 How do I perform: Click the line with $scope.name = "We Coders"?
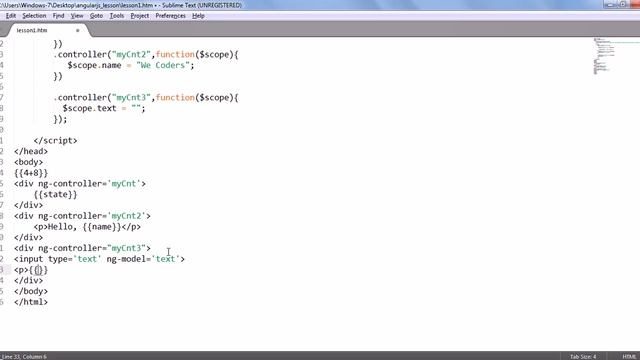[131, 65]
